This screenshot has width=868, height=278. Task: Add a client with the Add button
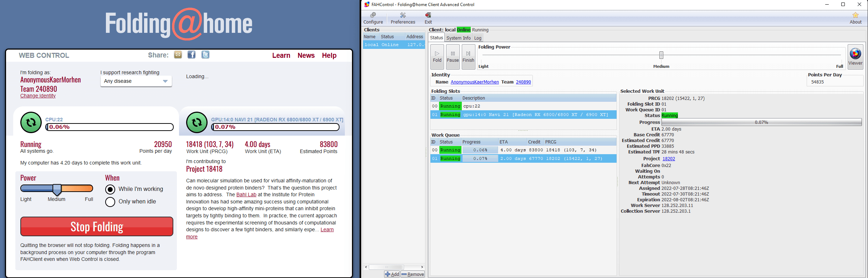392,274
